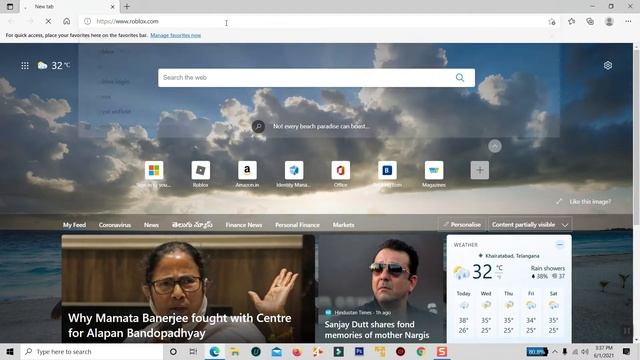
Task: Select the Finance News tab
Action: point(244,225)
